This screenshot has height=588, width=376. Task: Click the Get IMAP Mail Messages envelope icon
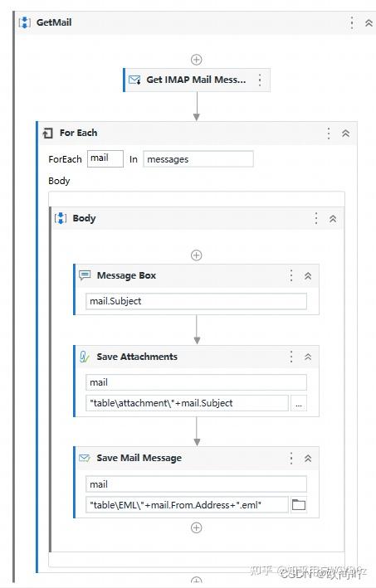[134, 80]
